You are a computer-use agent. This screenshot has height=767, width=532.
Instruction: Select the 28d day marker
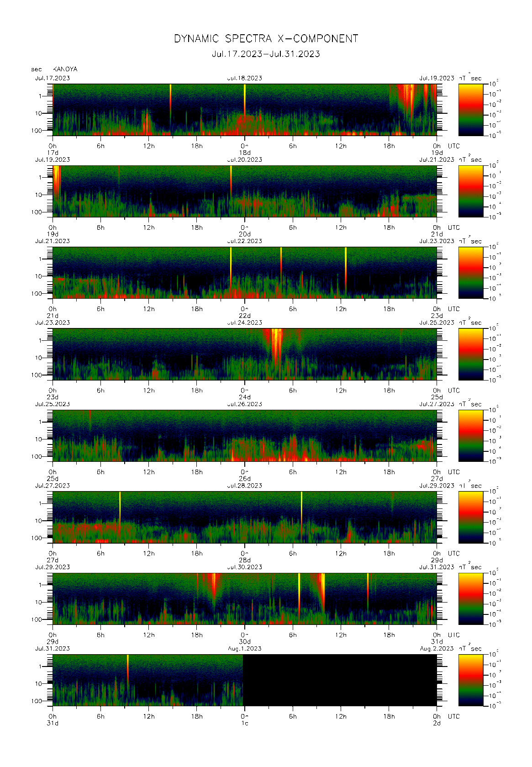coord(245,560)
